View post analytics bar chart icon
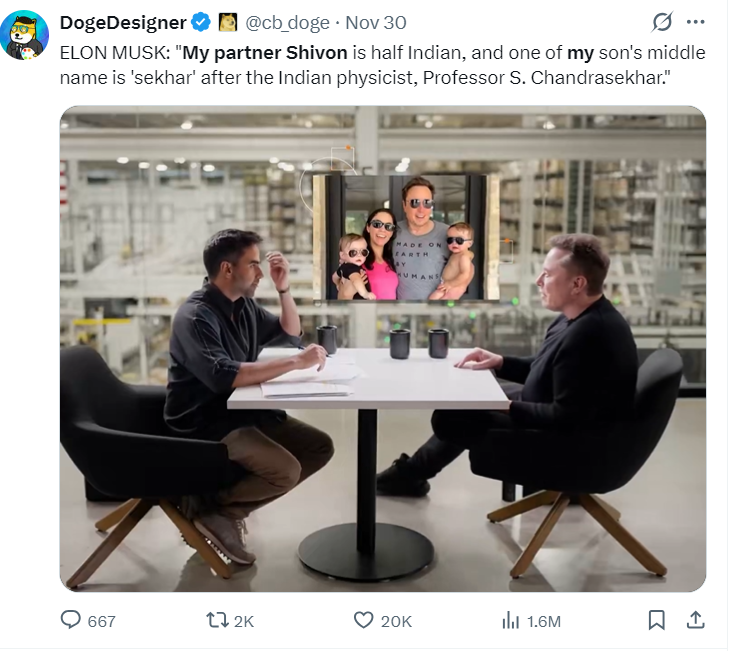 (x=510, y=620)
